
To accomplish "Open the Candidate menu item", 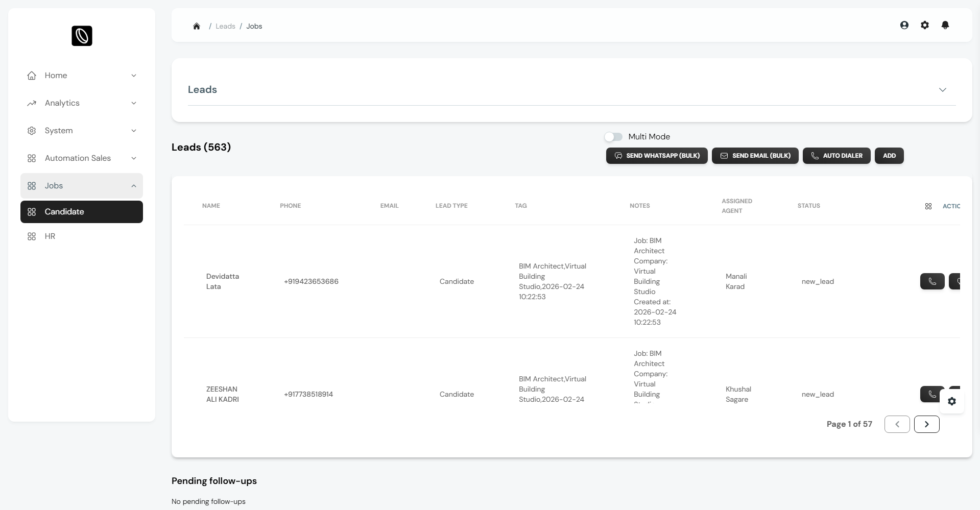I will tap(82, 212).
